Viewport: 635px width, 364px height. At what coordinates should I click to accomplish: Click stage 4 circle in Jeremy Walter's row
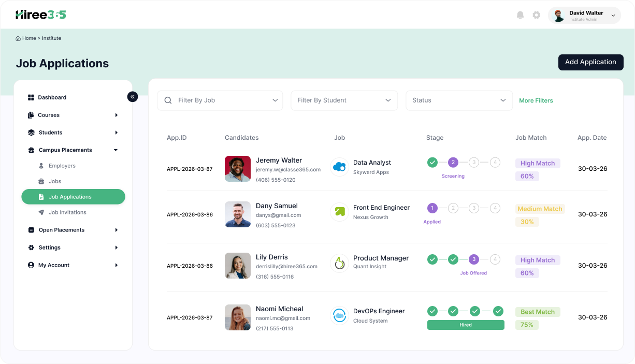[x=495, y=163]
